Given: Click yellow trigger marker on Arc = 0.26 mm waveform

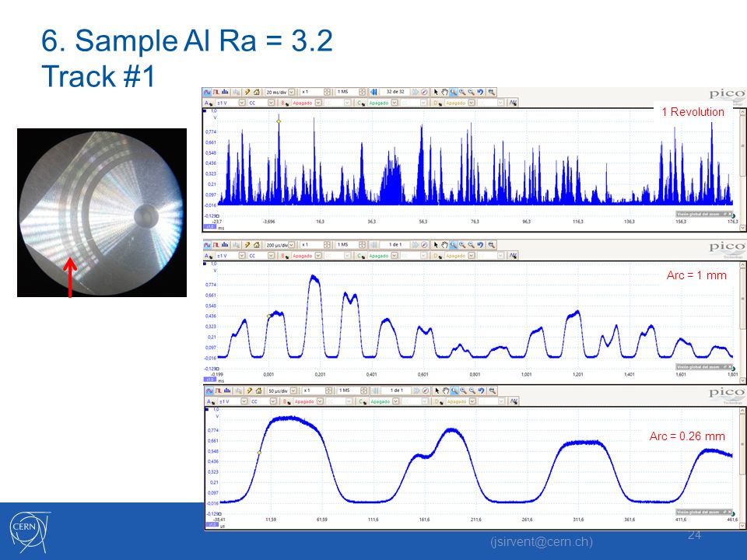Looking at the screenshot, I should [259, 453].
